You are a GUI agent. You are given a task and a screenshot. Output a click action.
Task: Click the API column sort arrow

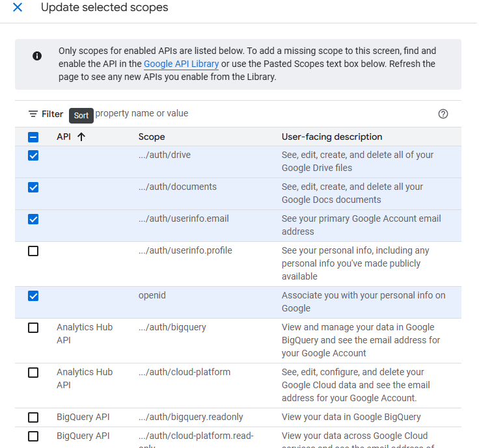81,137
